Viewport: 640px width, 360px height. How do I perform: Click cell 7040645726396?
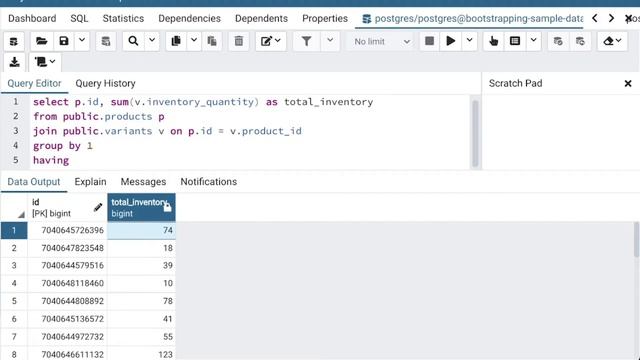pyautogui.click(x=67, y=230)
